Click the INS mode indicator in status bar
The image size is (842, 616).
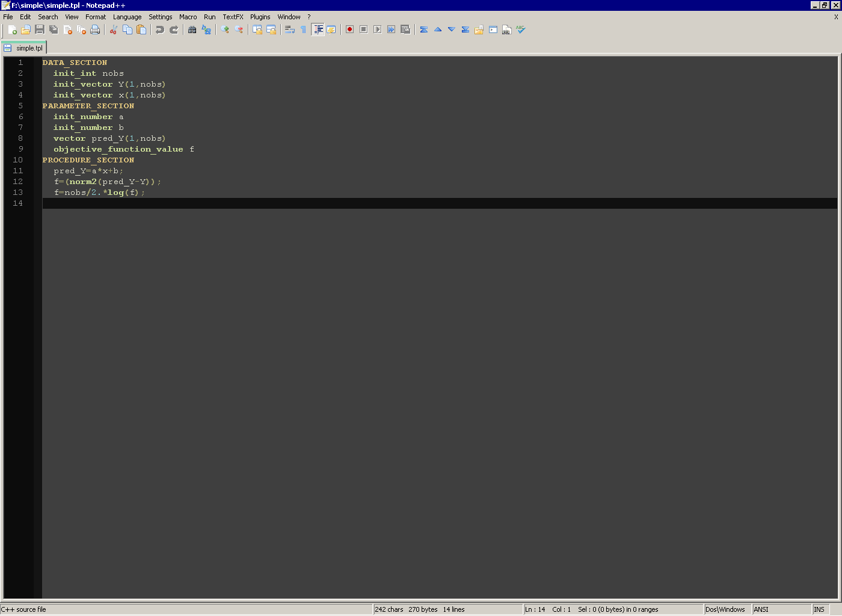coord(819,609)
